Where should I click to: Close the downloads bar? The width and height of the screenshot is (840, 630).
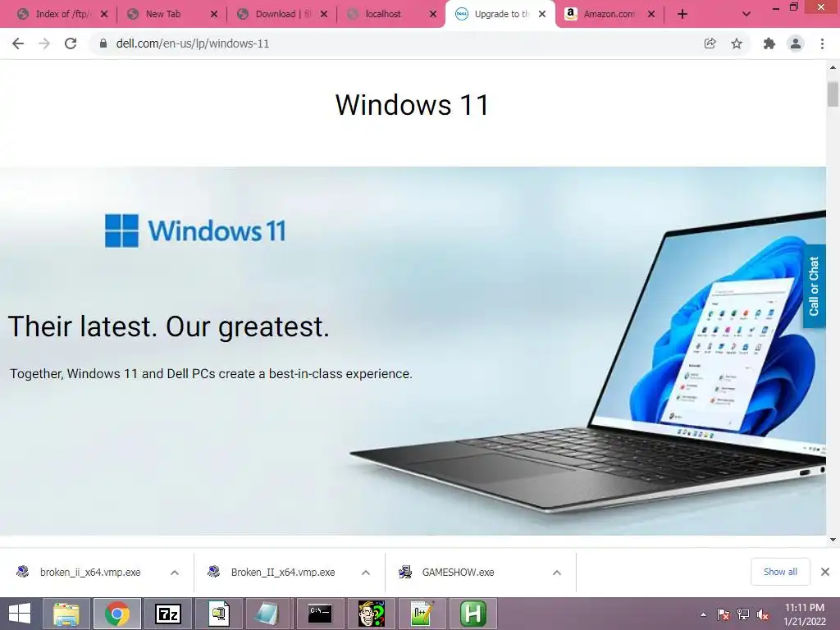tap(825, 572)
